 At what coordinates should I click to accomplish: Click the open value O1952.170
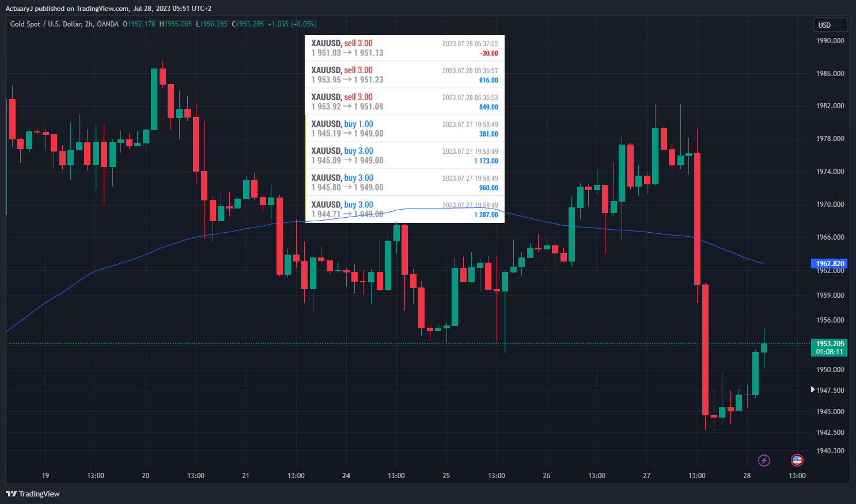coord(139,24)
